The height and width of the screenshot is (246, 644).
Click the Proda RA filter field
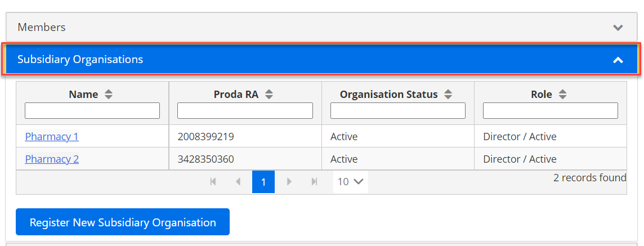click(x=245, y=110)
